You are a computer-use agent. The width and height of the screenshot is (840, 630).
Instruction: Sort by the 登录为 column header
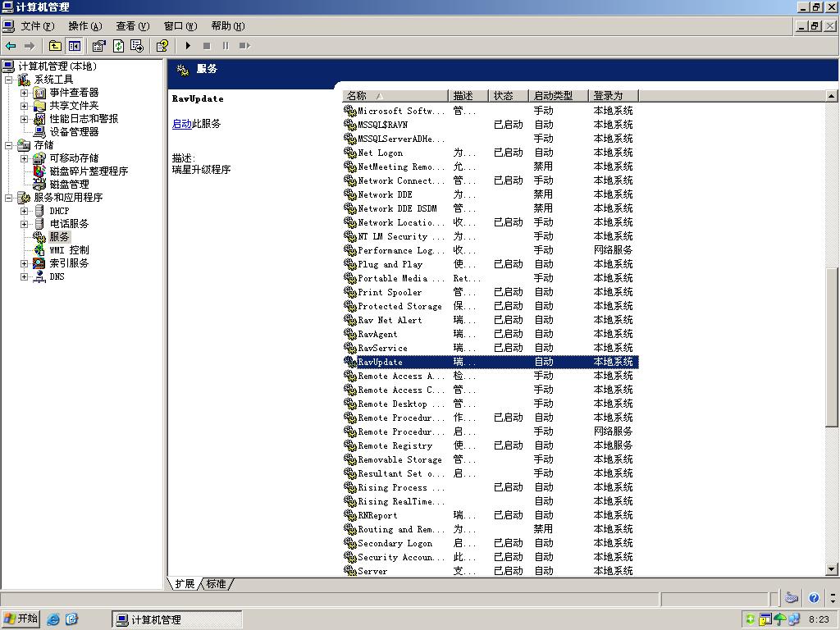[x=613, y=96]
